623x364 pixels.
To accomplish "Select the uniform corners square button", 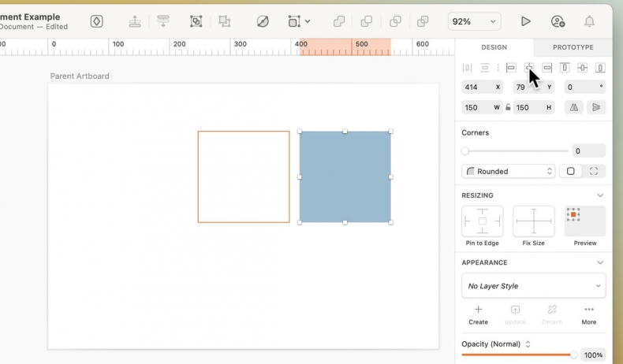I will click(570, 172).
